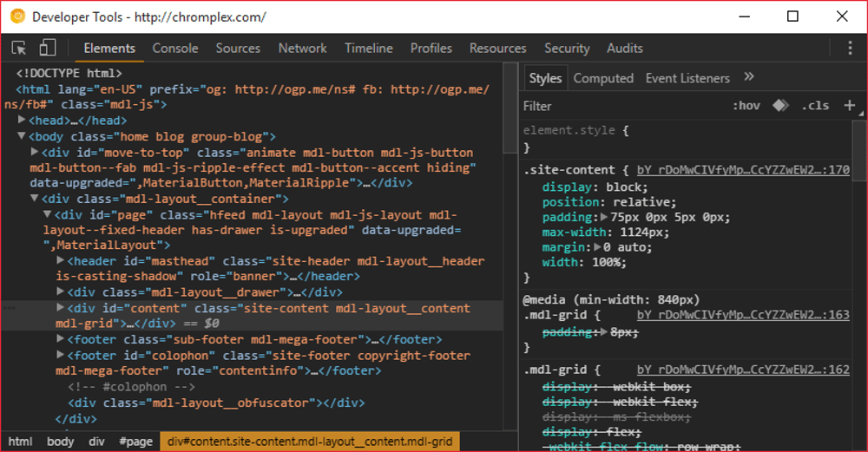Open stylesheet link at line 163
The height and width of the screenshot is (452, 868).
pyautogui.click(x=743, y=315)
